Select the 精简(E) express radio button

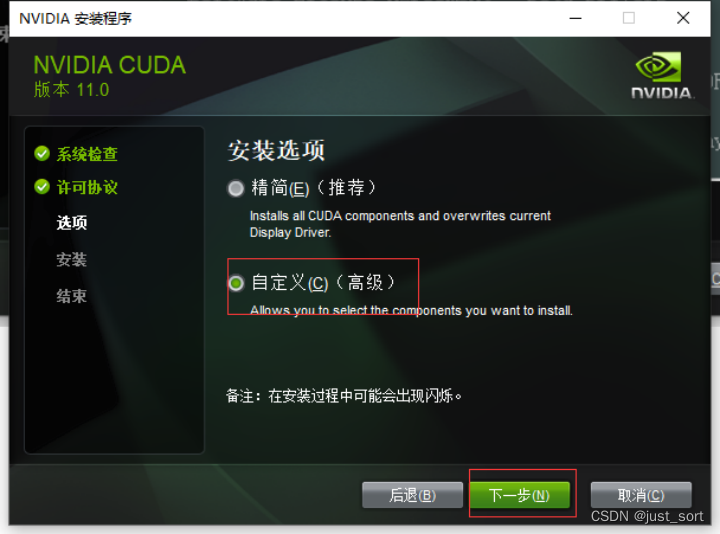point(236,188)
